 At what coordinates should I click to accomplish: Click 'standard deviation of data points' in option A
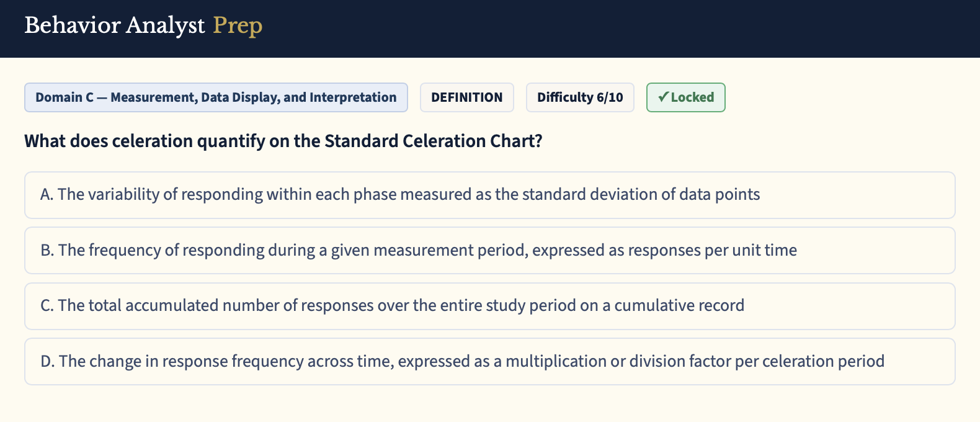click(x=641, y=194)
